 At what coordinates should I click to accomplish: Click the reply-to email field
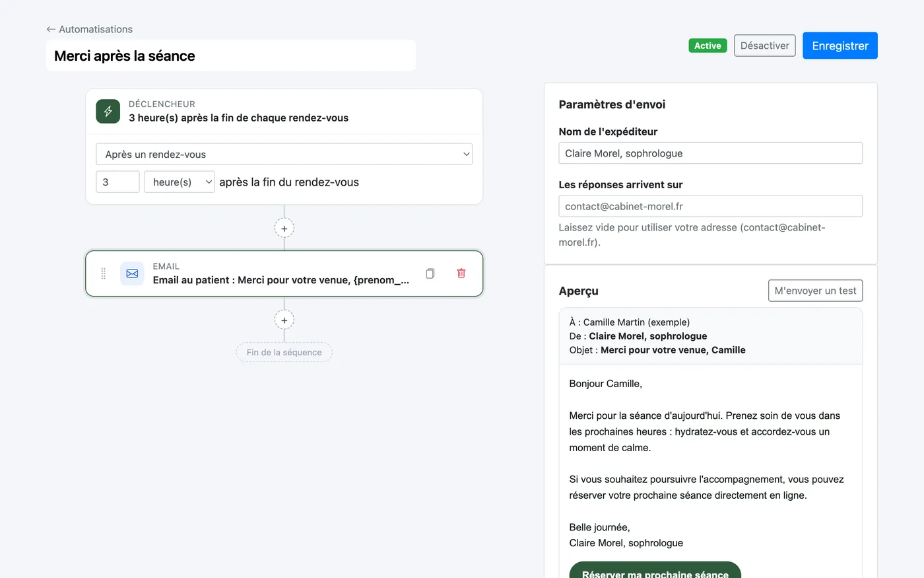click(x=710, y=206)
